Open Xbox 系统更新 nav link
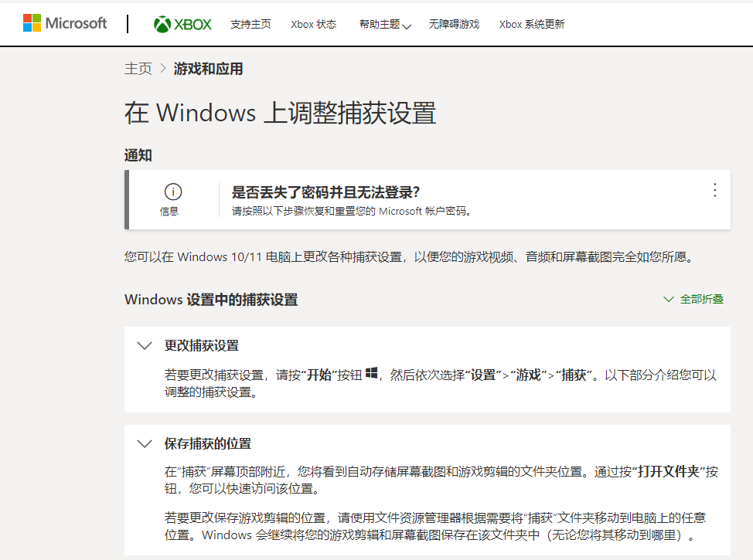This screenshot has width=753, height=560. point(532,24)
